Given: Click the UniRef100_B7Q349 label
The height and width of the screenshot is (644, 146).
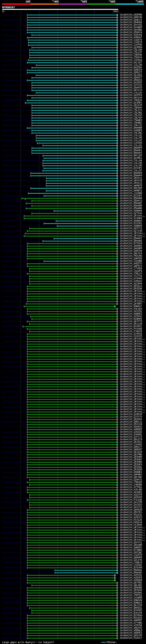Looking at the screenshot, I should 131,568.
